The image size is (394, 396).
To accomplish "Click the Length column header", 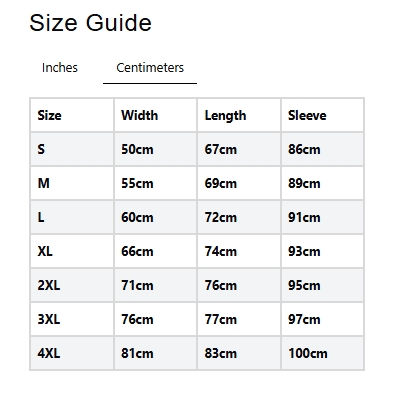I will (225, 116).
